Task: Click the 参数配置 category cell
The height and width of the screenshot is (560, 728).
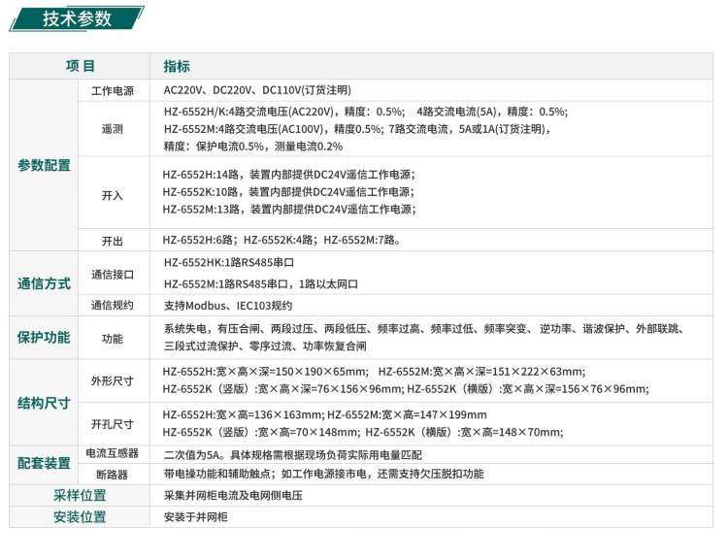Action: coord(44,165)
